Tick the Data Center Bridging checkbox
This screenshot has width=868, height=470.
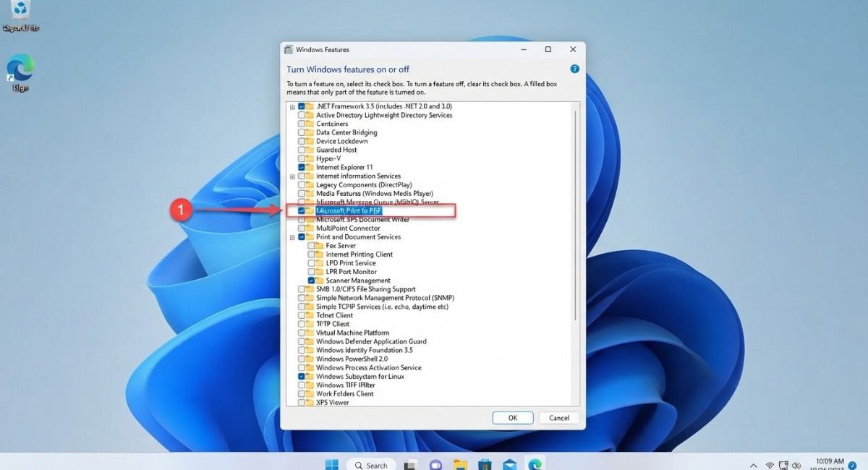tap(301, 132)
